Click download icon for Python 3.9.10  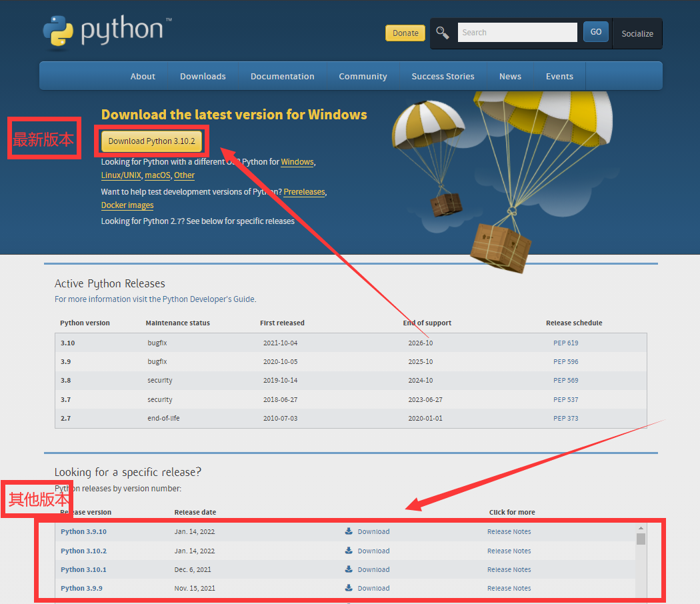pos(349,531)
